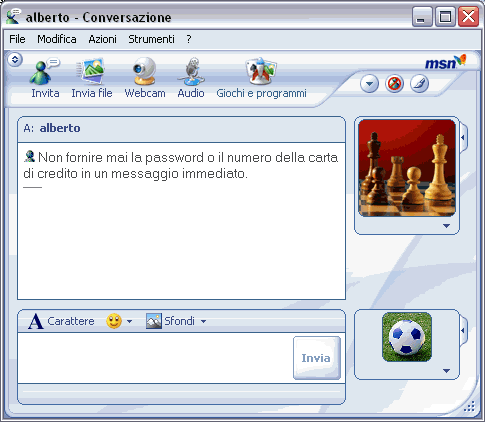Toggle the toolbar collapse button near Invita
Screen dimensions: 485x422
(x=15, y=60)
